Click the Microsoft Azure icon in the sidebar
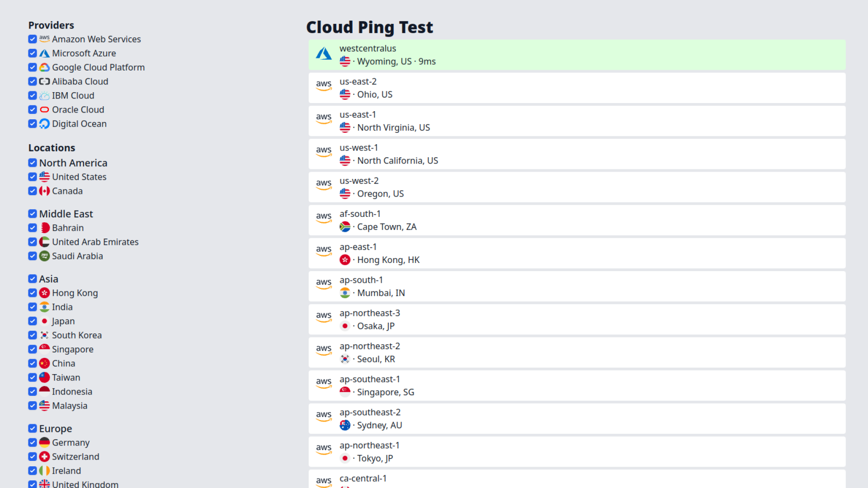The height and width of the screenshot is (488, 868). pos(44,53)
